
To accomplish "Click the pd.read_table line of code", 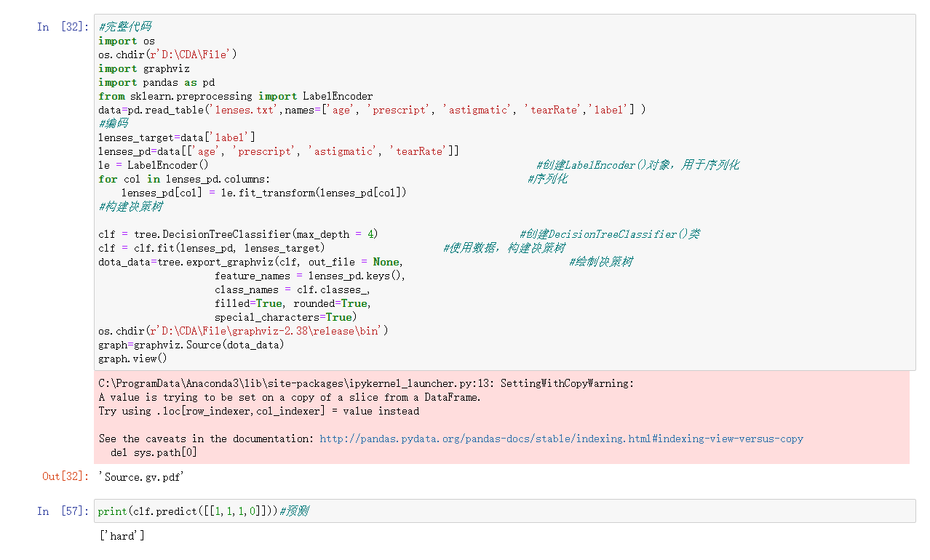I will click(371, 110).
